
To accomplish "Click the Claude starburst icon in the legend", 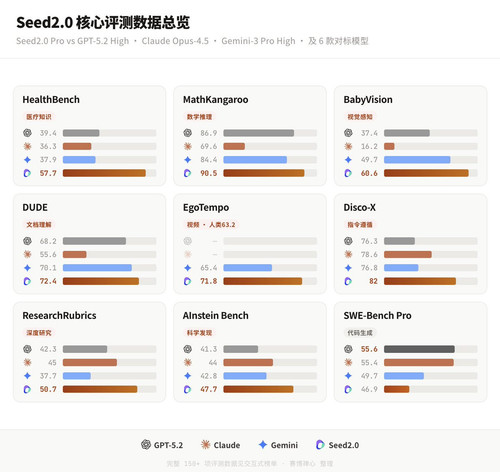I will point(205,445).
